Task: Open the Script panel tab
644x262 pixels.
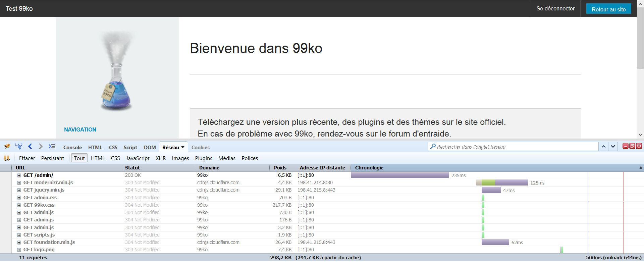Action: tap(130, 147)
